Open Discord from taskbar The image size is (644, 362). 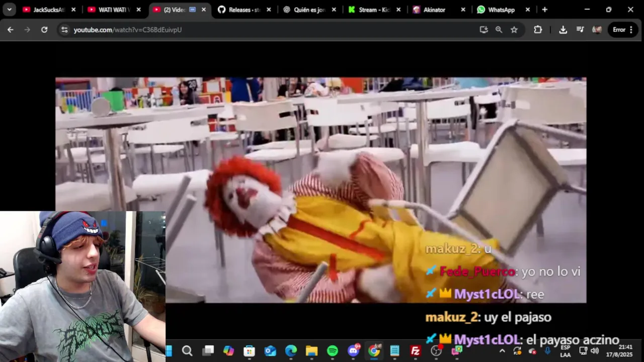pyautogui.click(x=354, y=351)
